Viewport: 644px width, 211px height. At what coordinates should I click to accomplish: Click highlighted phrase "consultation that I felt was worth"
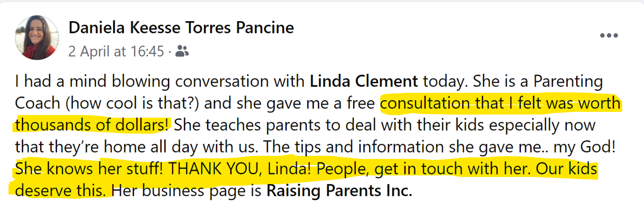pos(500,103)
